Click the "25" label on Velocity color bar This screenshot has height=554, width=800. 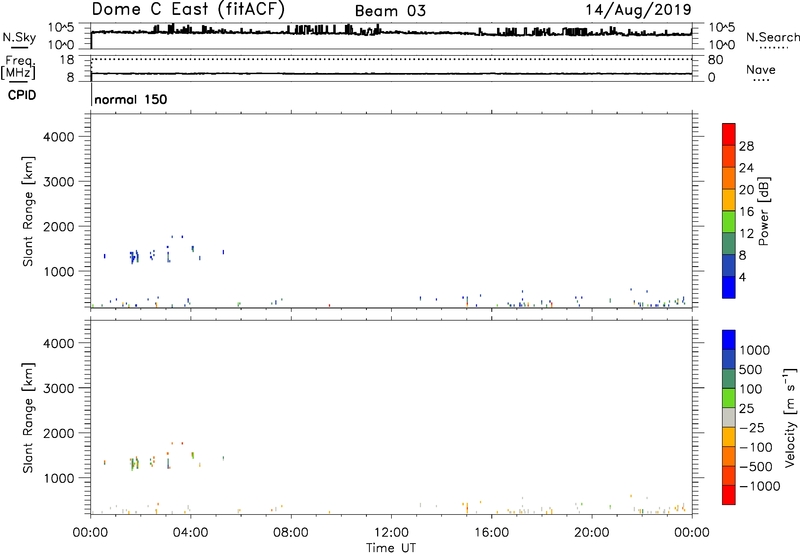(746, 409)
